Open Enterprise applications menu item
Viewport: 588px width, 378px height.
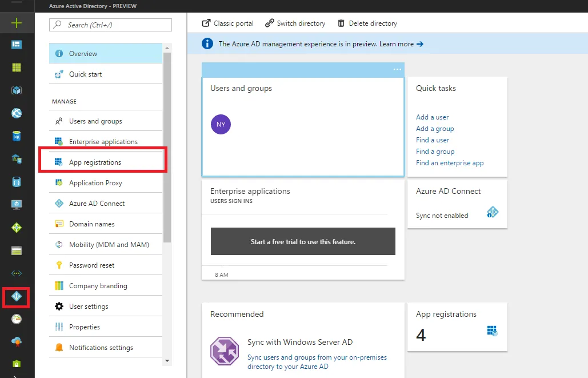coord(106,141)
